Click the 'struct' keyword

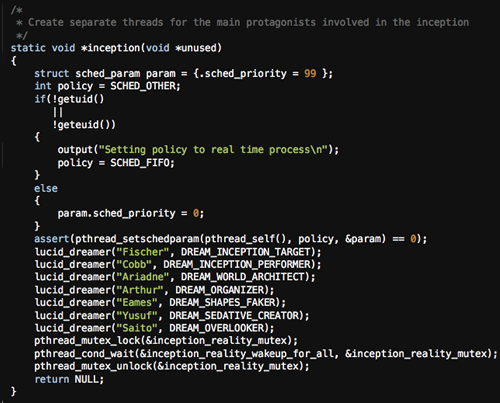click(52, 73)
